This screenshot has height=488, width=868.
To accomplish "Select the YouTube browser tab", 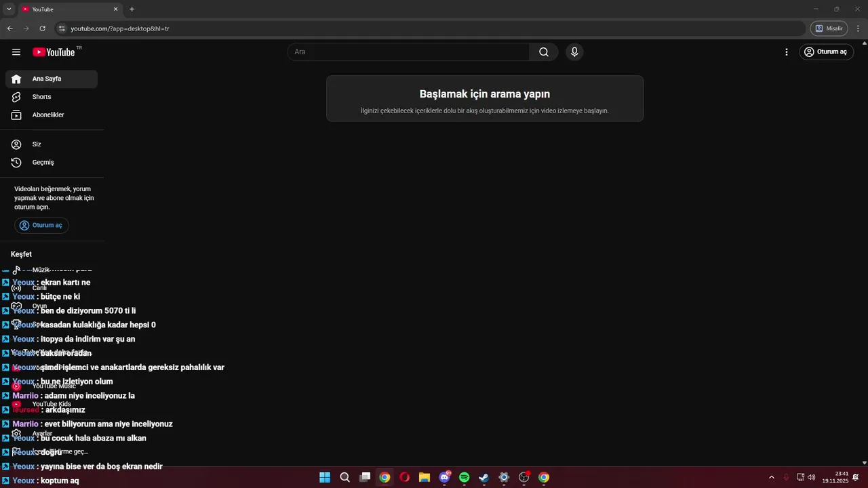I will pyautogui.click(x=70, y=9).
